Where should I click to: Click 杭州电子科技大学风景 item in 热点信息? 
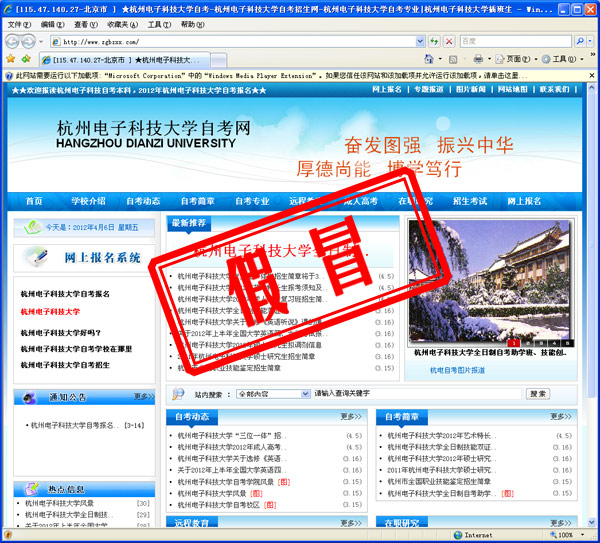pos(59,503)
